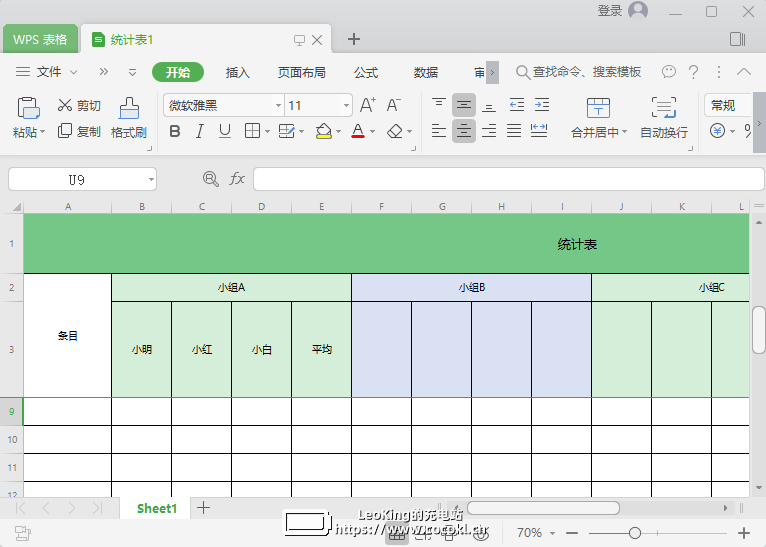Add a new sheet with plus
The height and width of the screenshot is (547, 766).
tap(204, 508)
